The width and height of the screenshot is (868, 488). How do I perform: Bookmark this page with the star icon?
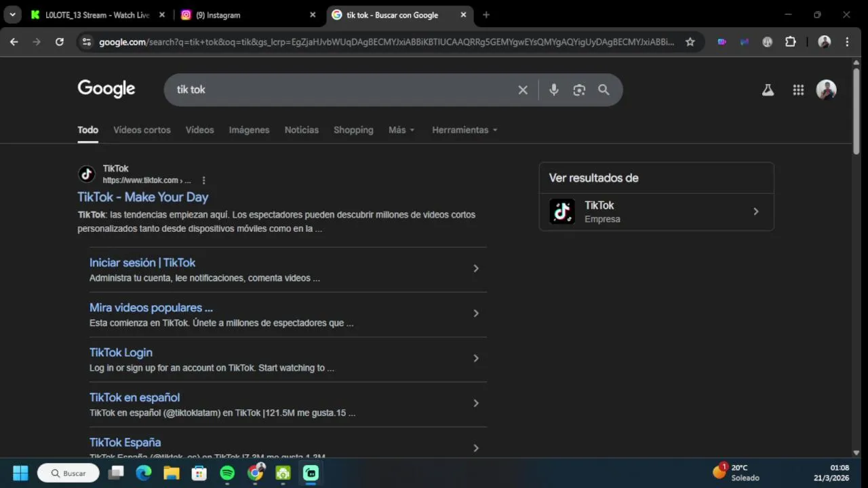(690, 42)
